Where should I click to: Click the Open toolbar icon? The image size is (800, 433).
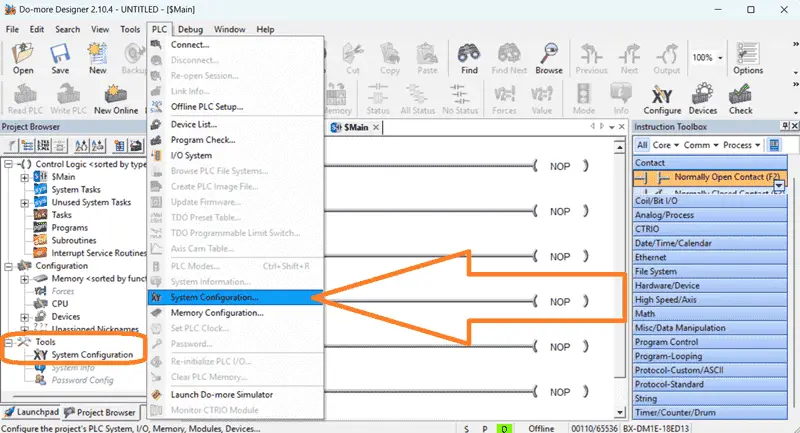point(23,59)
